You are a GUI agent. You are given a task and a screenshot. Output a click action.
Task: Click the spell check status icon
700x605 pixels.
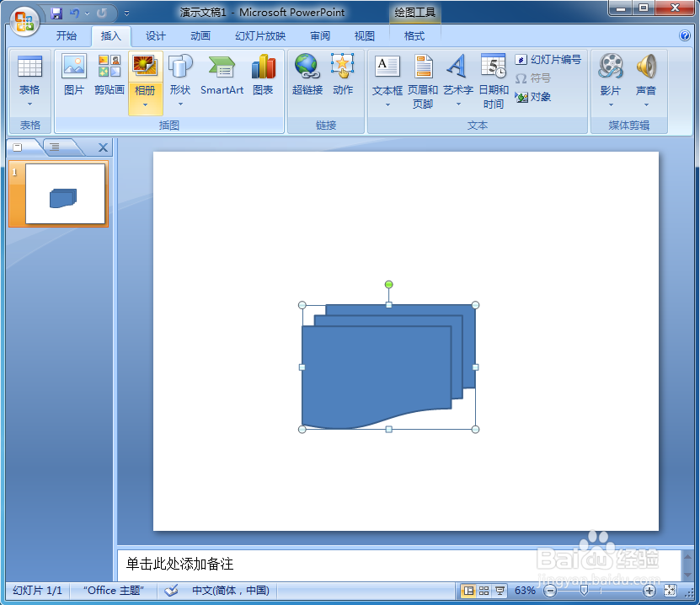172,591
